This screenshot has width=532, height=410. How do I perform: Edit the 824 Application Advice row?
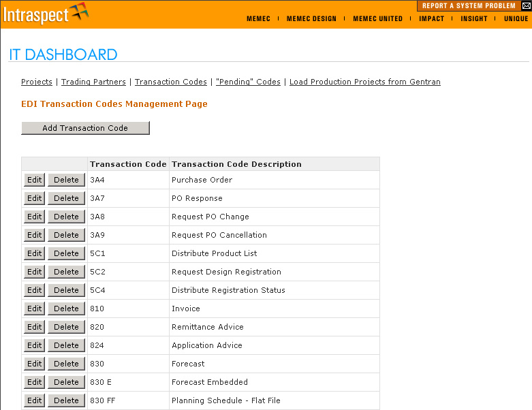point(34,345)
